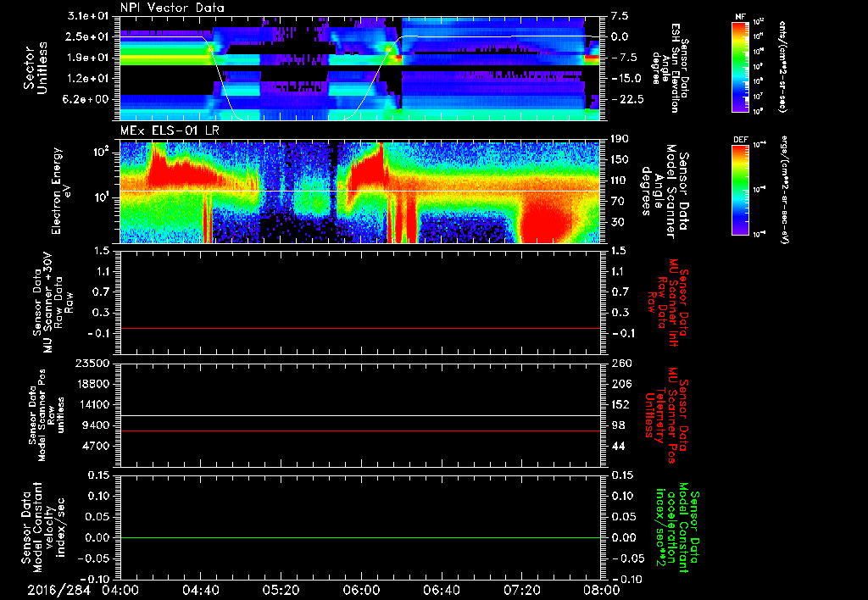This screenshot has height=600, width=868.
Task: Click the 05:20 time axis label
Action: pos(281,590)
